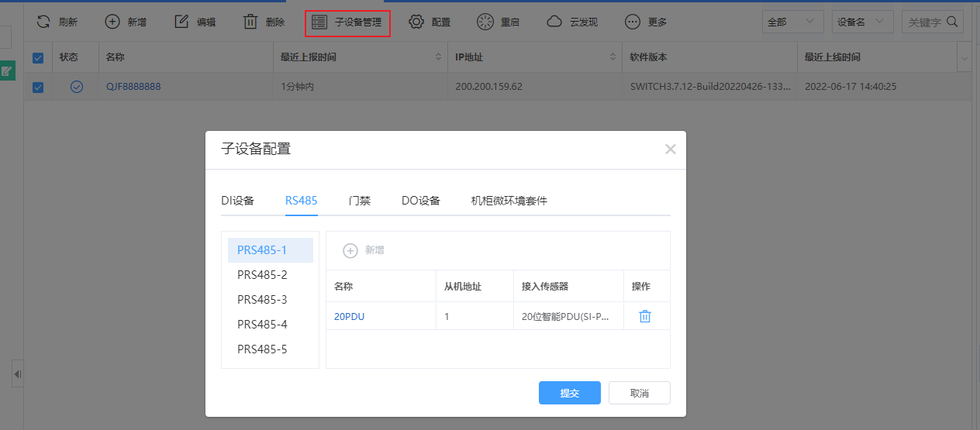Open the 更多 menu icon
This screenshot has width=980, height=430.
coord(633,22)
